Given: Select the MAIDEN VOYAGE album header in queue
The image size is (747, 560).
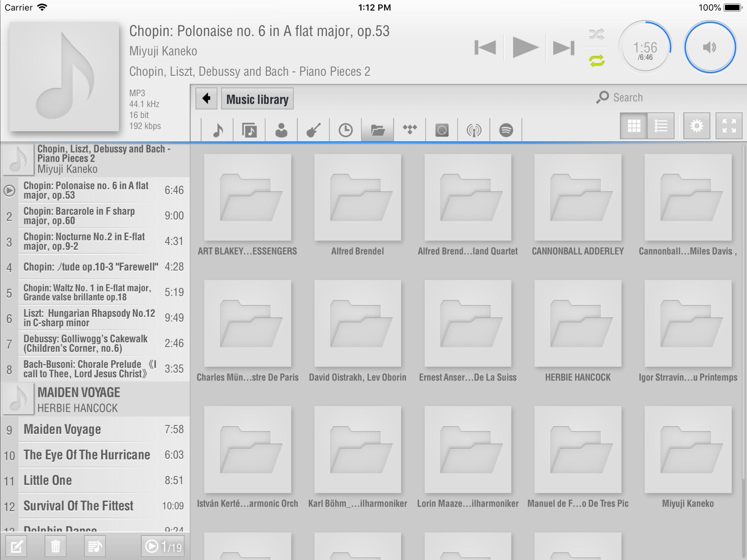Looking at the screenshot, I should pyautogui.click(x=95, y=399).
